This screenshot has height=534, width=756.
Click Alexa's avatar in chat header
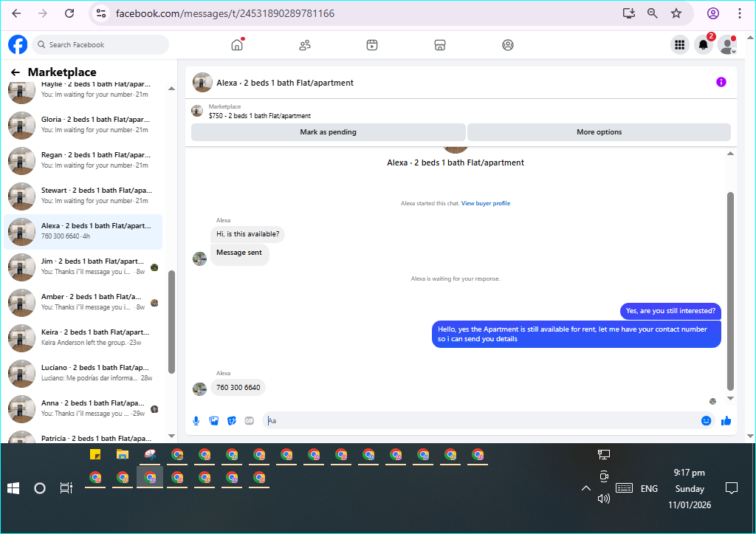202,83
